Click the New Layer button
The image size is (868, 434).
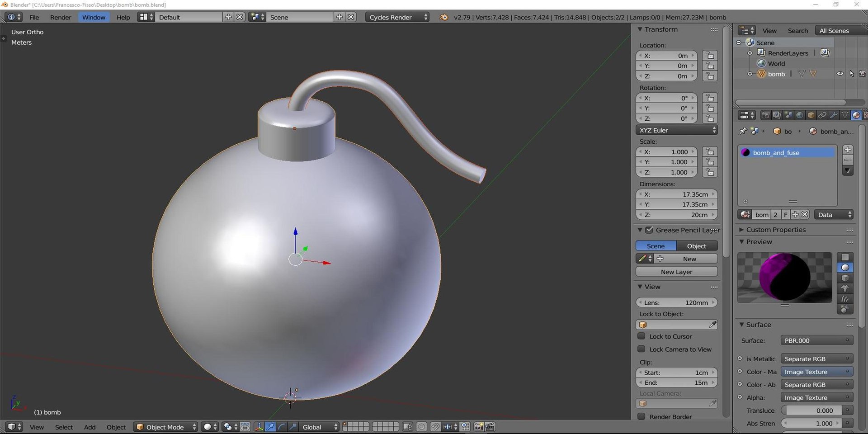pos(677,272)
